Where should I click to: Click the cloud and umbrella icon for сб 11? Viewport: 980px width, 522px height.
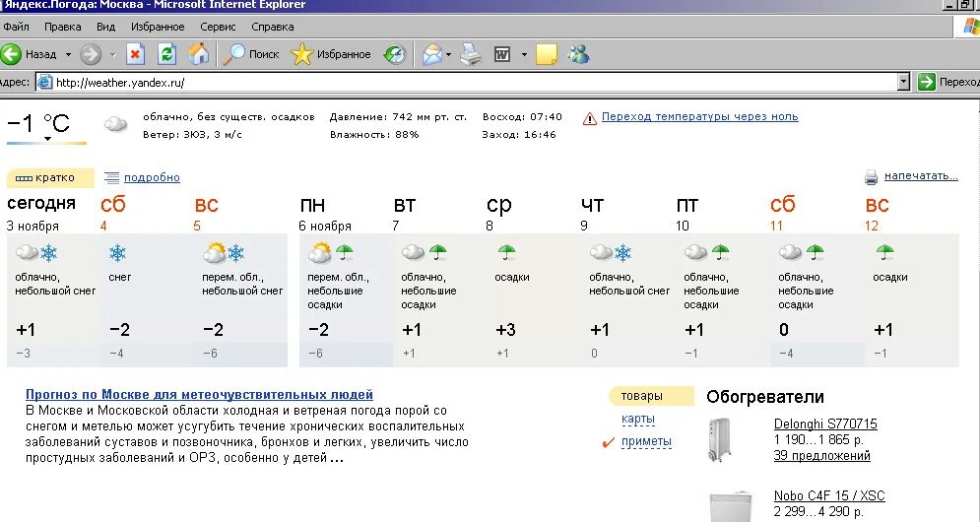pos(802,252)
